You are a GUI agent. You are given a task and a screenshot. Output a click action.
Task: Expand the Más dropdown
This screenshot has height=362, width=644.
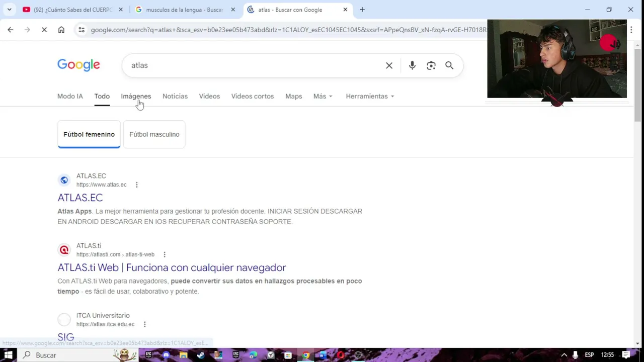point(323,96)
